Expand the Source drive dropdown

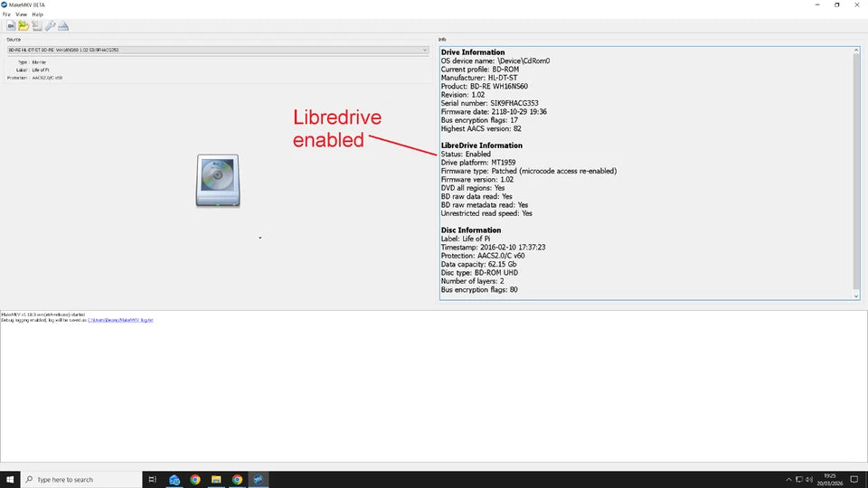click(218, 50)
